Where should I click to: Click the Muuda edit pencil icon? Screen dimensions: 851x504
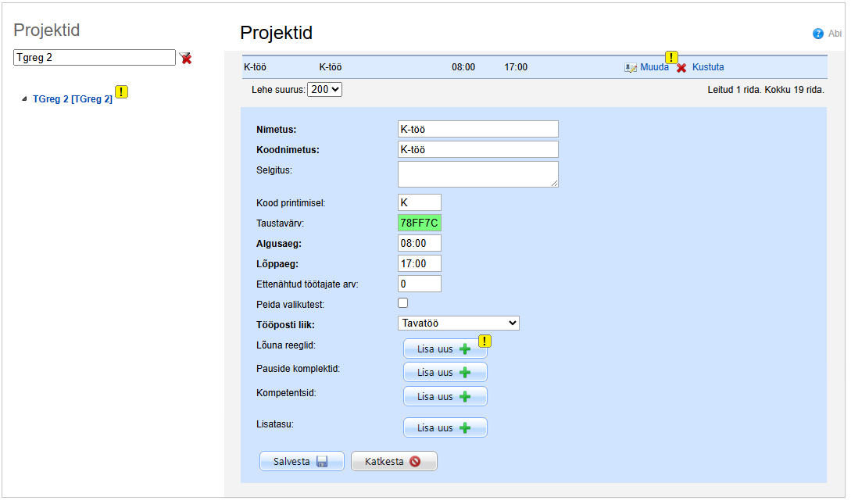point(631,68)
